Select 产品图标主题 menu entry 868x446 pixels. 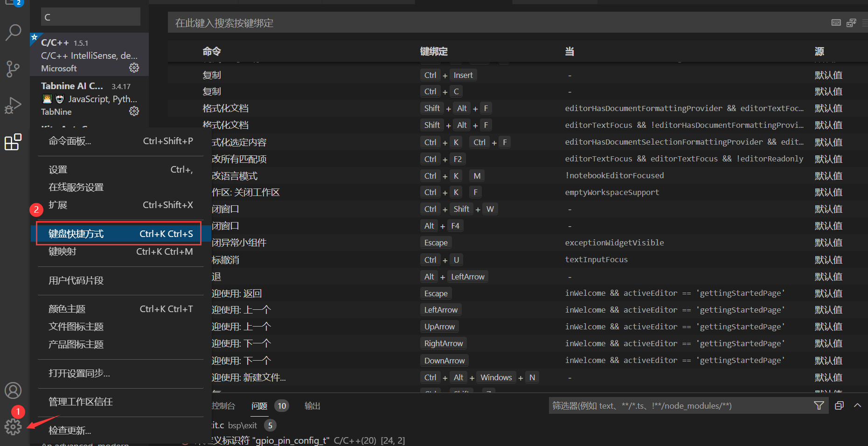coord(121,344)
